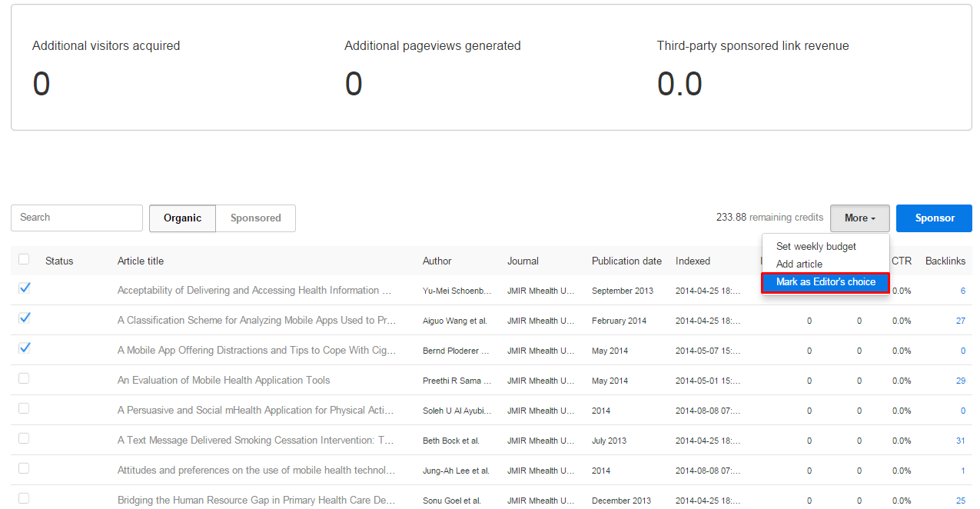980x509 pixels.
Task: Focus the Search input field
Action: [77, 218]
